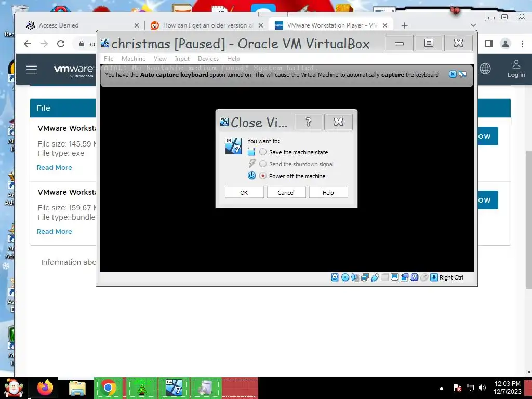This screenshot has height=399, width=532.
Task: Open the recording status indicator icon
Action: tap(404, 277)
